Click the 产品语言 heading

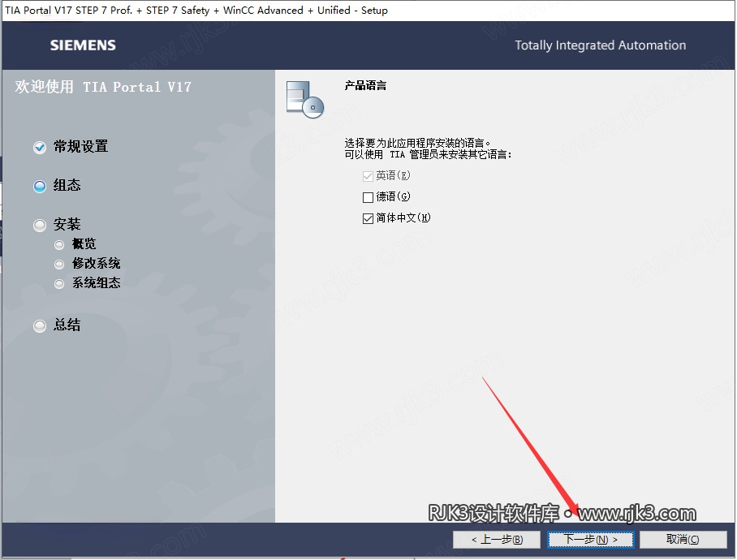point(365,85)
